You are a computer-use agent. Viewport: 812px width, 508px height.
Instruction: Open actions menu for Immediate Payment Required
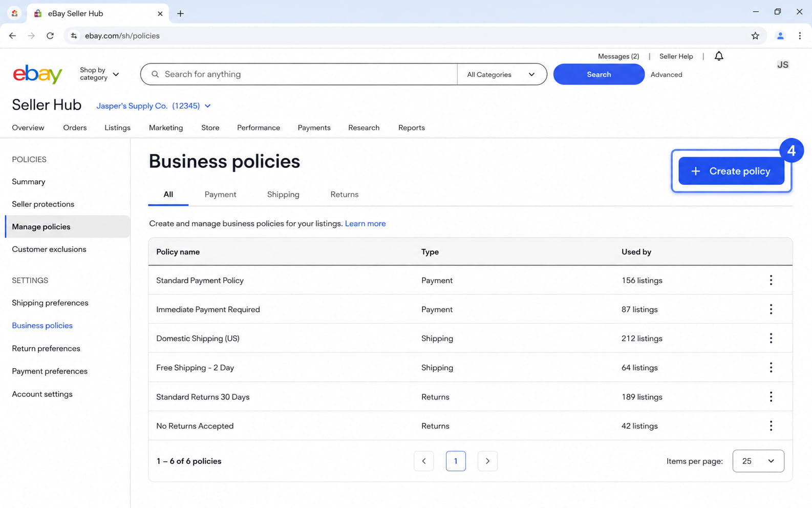click(771, 309)
